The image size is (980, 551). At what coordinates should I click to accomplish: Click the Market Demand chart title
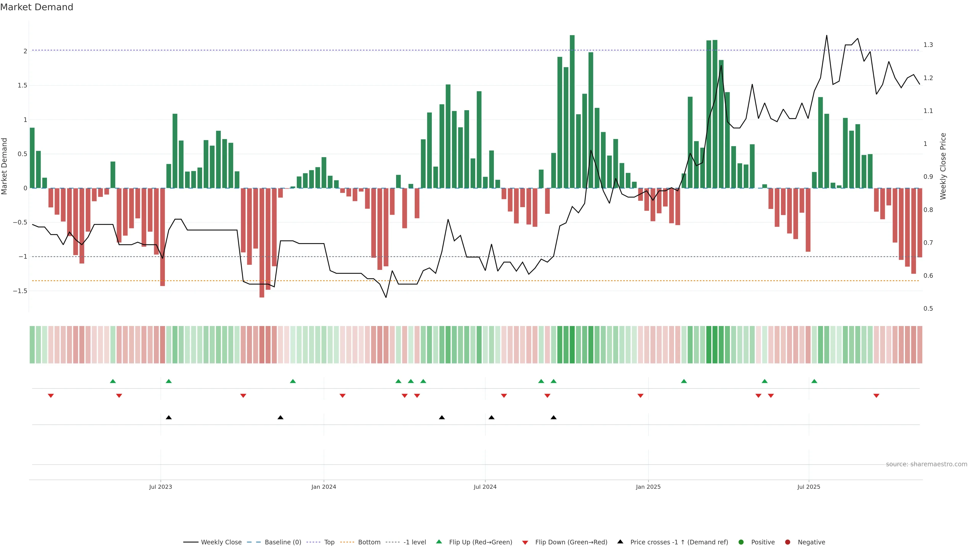pyautogui.click(x=36, y=7)
